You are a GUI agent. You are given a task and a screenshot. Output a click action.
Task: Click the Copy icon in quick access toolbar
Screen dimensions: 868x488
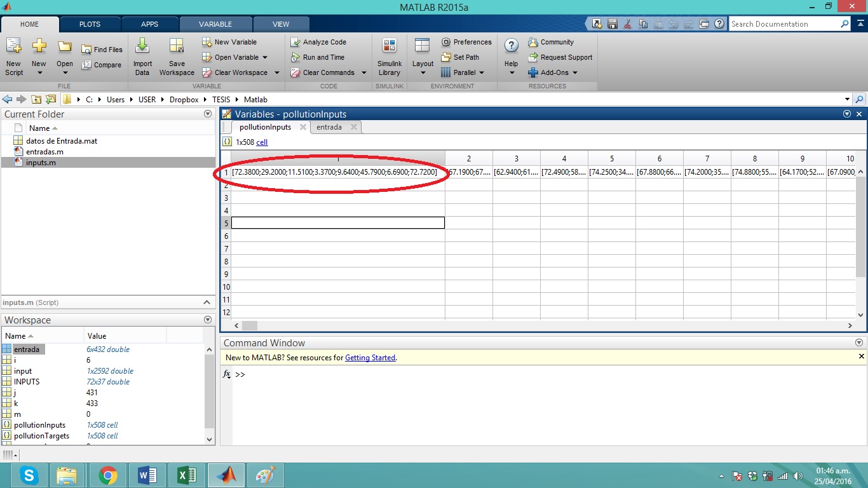643,24
